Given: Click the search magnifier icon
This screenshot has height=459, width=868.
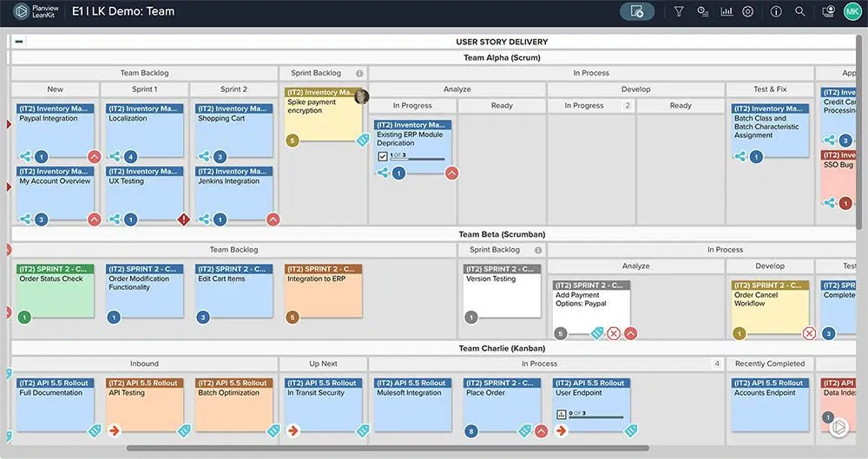Looking at the screenshot, I should pos(800,12).
